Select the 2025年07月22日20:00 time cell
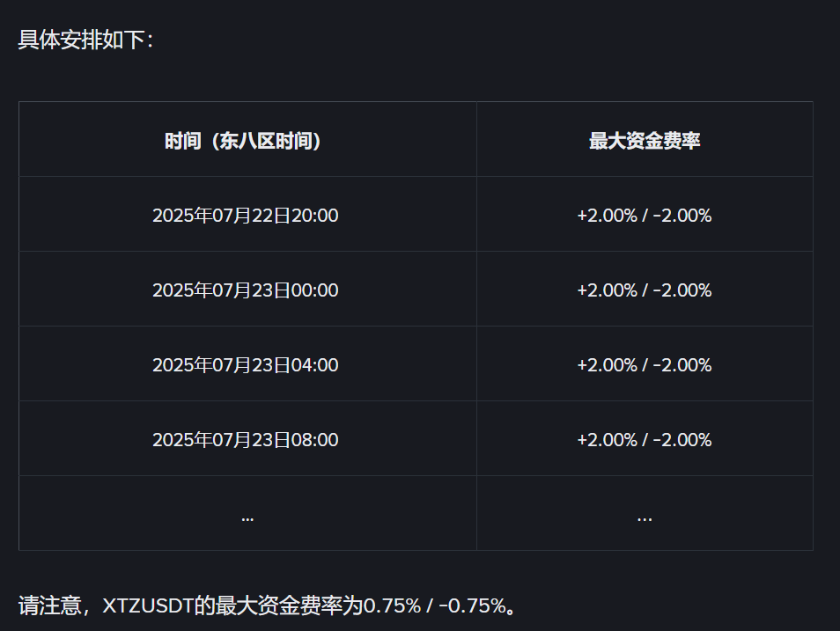840x631 pixels. click(x=245, y=216)
